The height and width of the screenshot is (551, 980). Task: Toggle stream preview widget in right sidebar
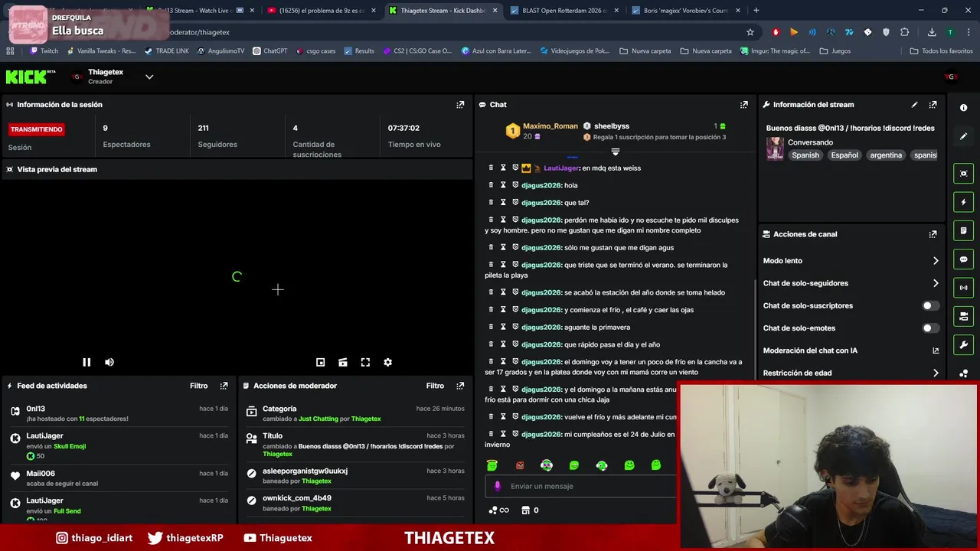pyautogui.click(x=963, y=174)
